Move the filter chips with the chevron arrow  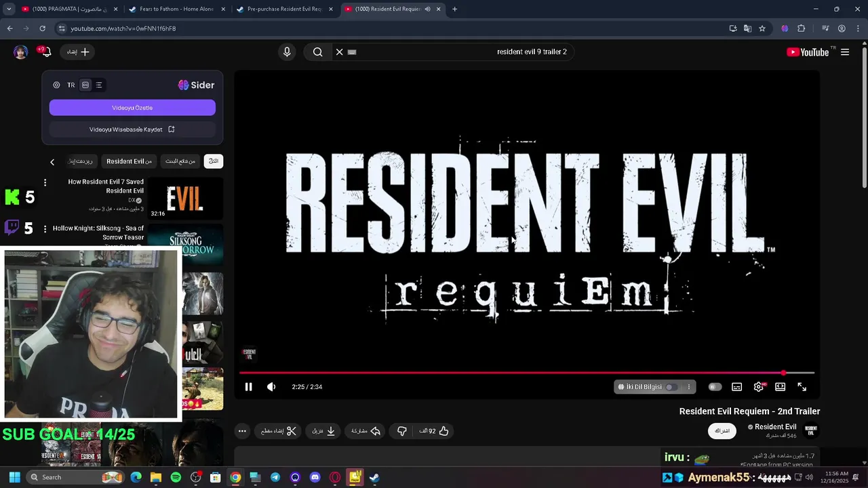pyautogui.click(x=52, y=162)
